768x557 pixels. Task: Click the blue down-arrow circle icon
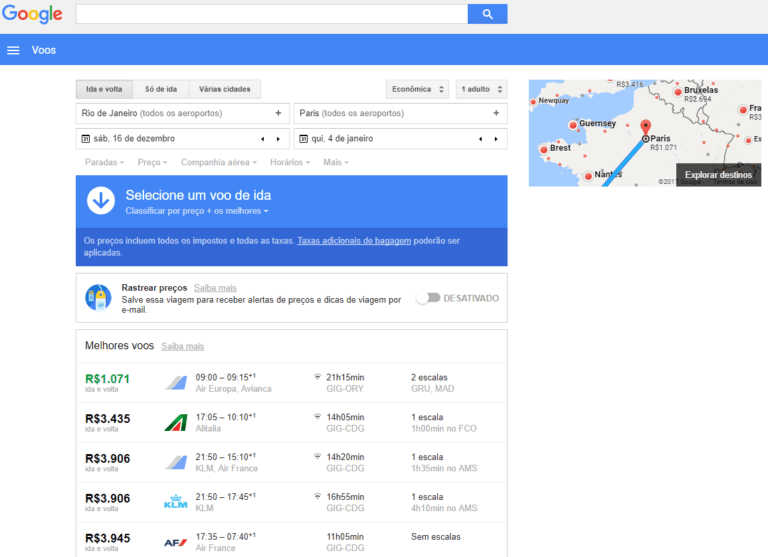pyautogui.click(x=100, y=200)
